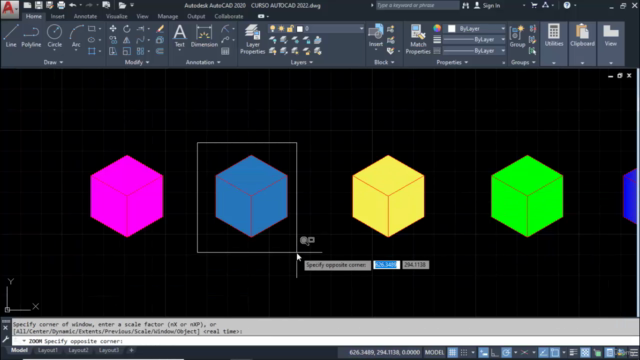Choose the Ellipse draw tool
Image resolution: width=640 pixels, height=360 pixels.
coord(92,40)
